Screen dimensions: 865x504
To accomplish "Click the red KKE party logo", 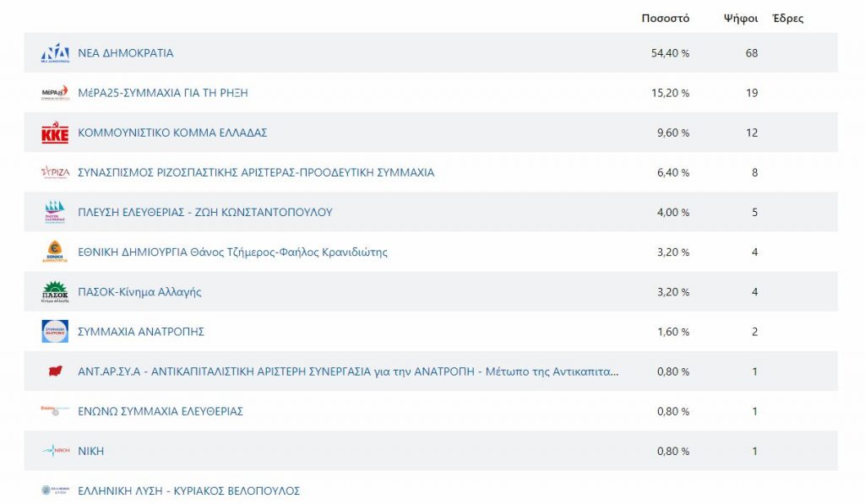I will point(55,133).
